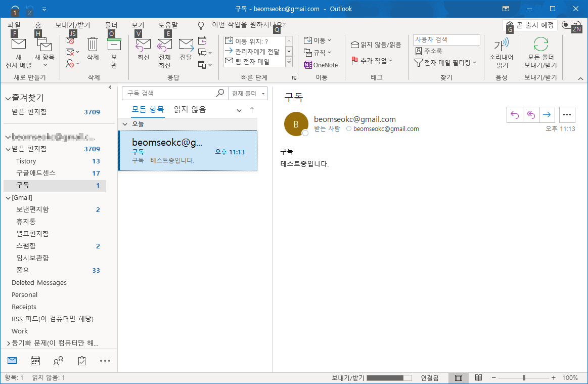Viewport: 588px width, 384px height.
Task: Click 소리내어 읽기 read aloud icon
Action: pyautogui.click(x=502, y=53)
